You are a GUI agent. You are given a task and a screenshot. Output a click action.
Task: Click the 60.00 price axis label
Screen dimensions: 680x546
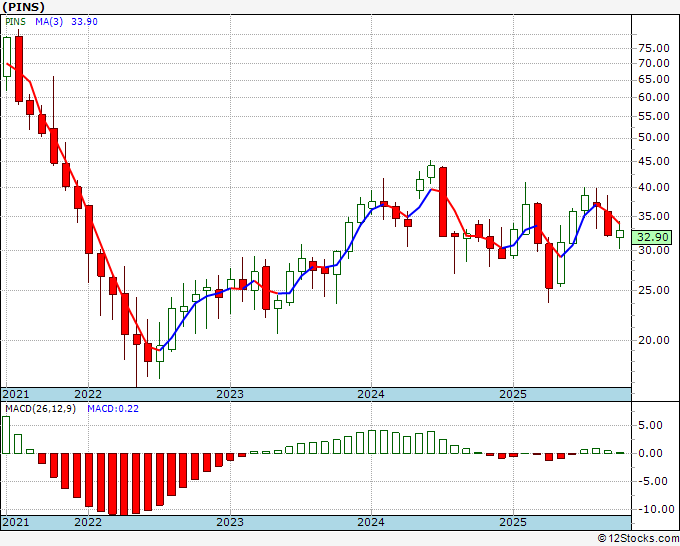click(x=654, y=97)
